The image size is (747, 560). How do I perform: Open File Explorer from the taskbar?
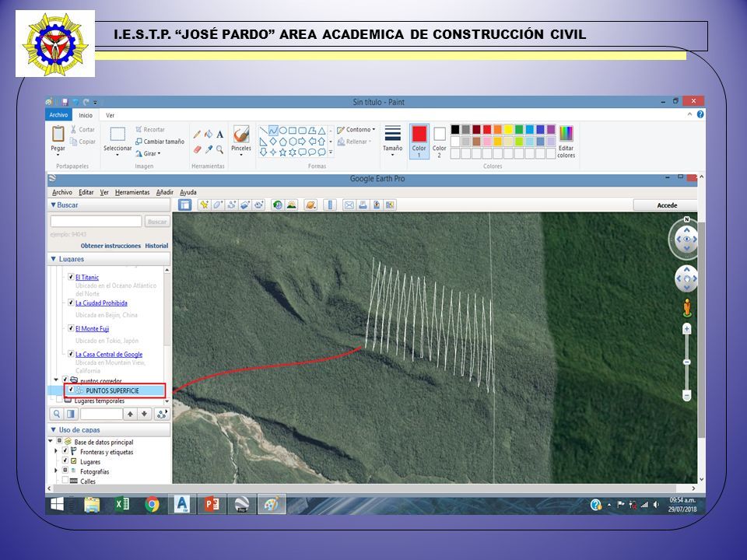point(92,504)
